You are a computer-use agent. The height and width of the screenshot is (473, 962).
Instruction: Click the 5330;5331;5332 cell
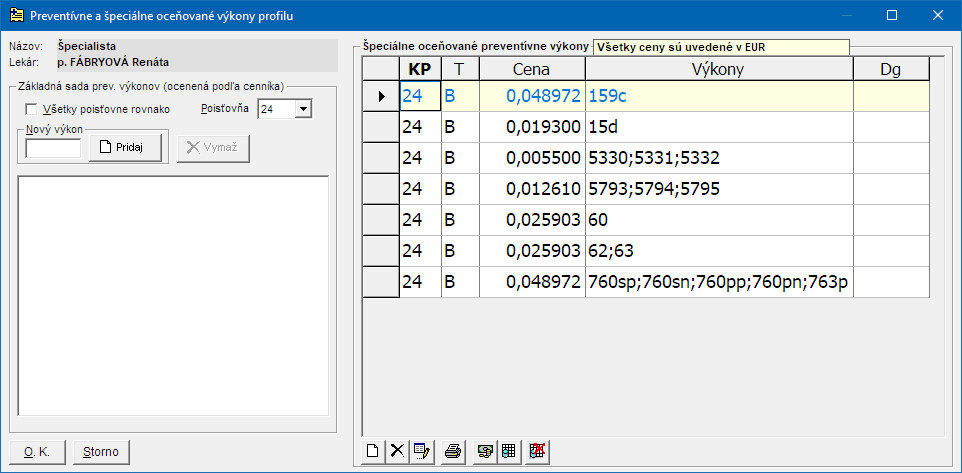tap(719, 158)
